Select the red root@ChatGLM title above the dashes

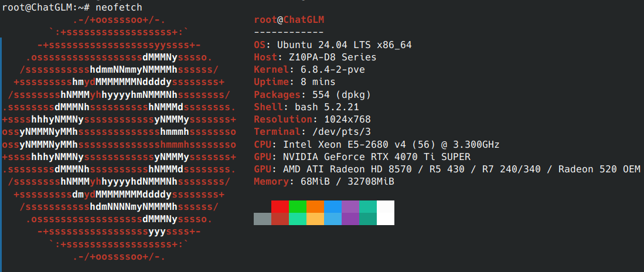[289, 20]
